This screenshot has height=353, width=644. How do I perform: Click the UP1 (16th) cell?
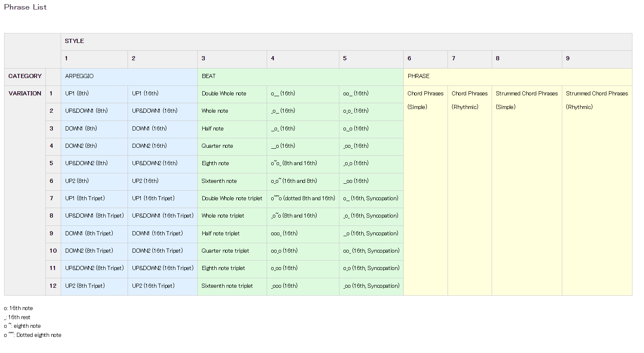(163, 94)
